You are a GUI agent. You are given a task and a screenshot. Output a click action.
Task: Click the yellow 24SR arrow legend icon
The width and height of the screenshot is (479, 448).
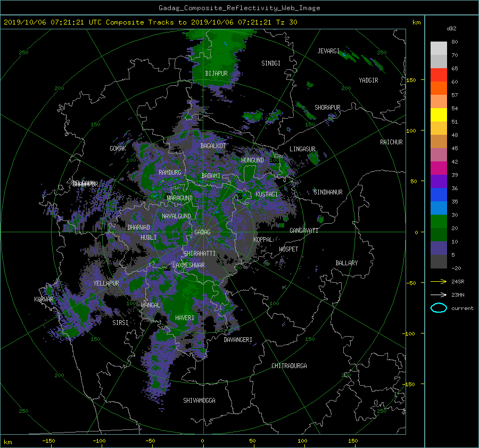point(439,281)
